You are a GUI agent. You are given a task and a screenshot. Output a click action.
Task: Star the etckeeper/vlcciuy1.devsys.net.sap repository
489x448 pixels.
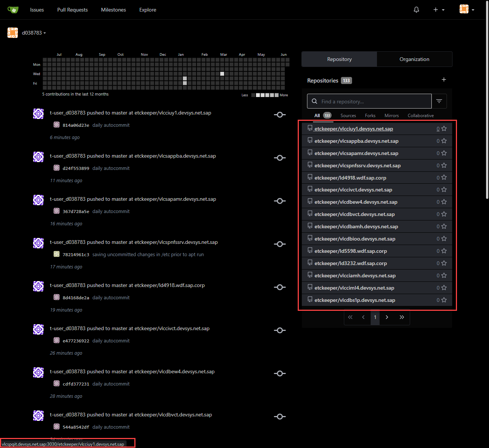444,129
